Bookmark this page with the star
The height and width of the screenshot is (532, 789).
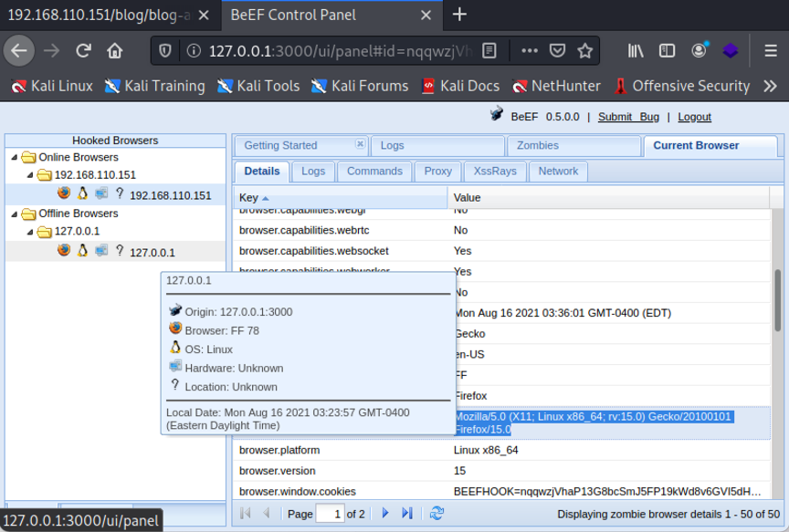584,51
